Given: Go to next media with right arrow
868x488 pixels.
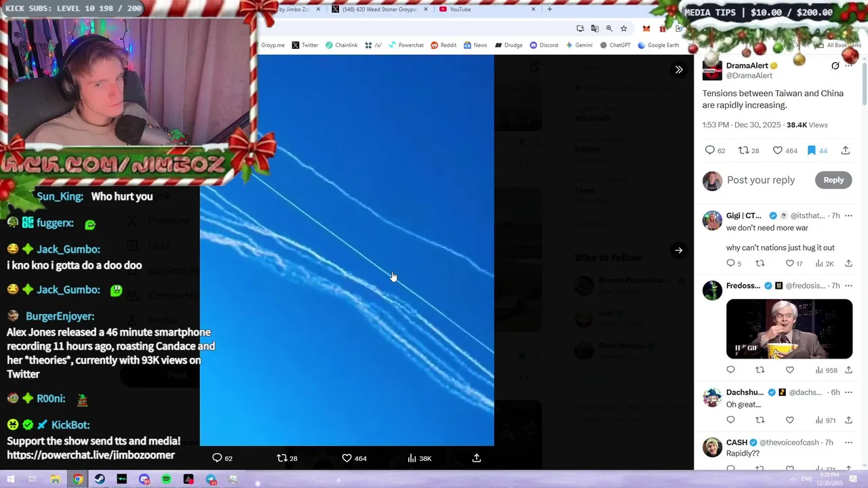Looking at the screenshot, I should tap(679, 250).
